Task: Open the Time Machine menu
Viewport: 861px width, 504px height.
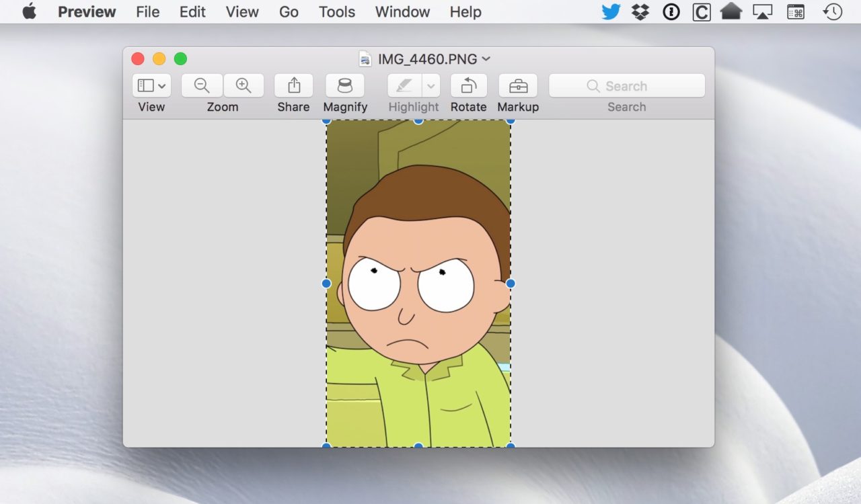Action: pyautogui.click(x=833, y=11)
